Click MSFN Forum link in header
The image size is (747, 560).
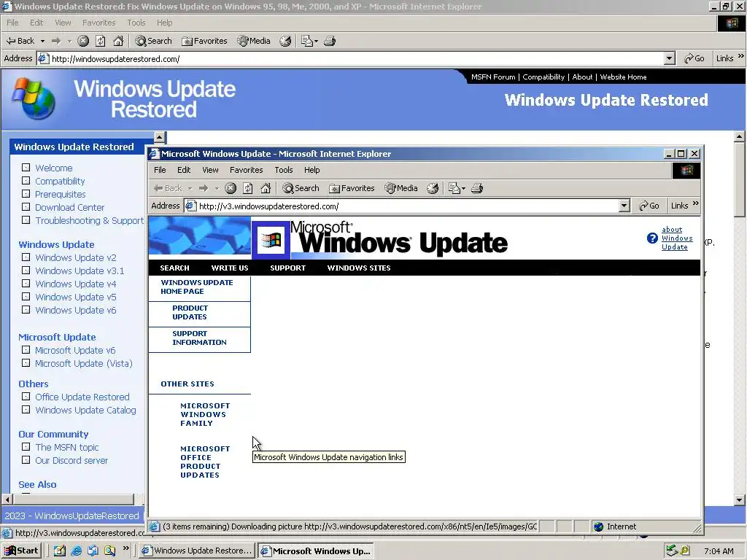pyautogui.click(x=493, y=77)
